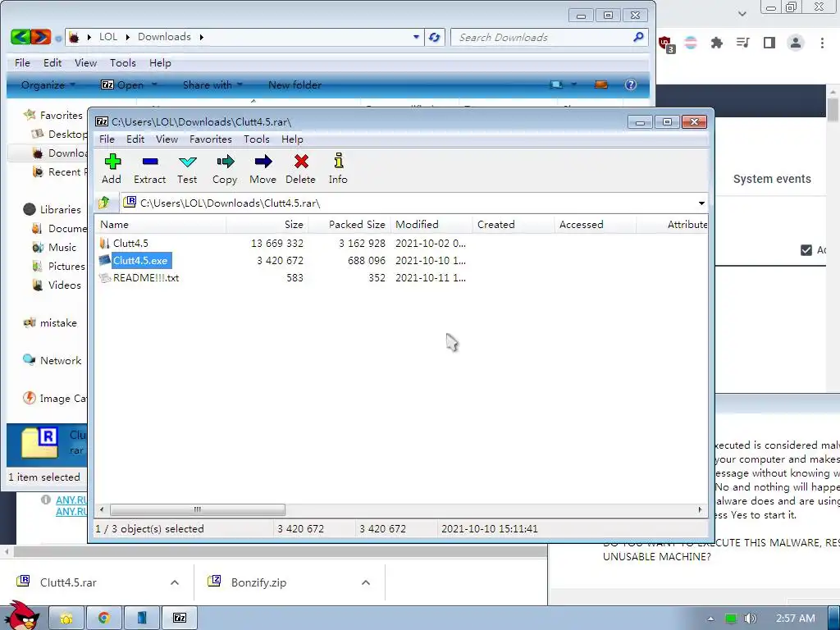Click the Angry Birds start button

coord(21,616)
